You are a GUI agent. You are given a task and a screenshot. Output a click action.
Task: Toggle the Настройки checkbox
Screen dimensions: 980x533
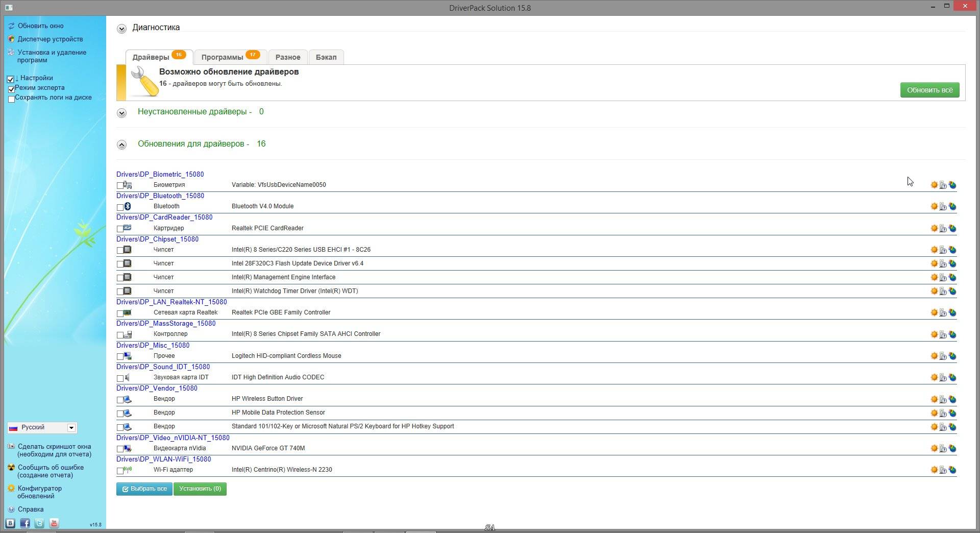click(x=11, y=79)
